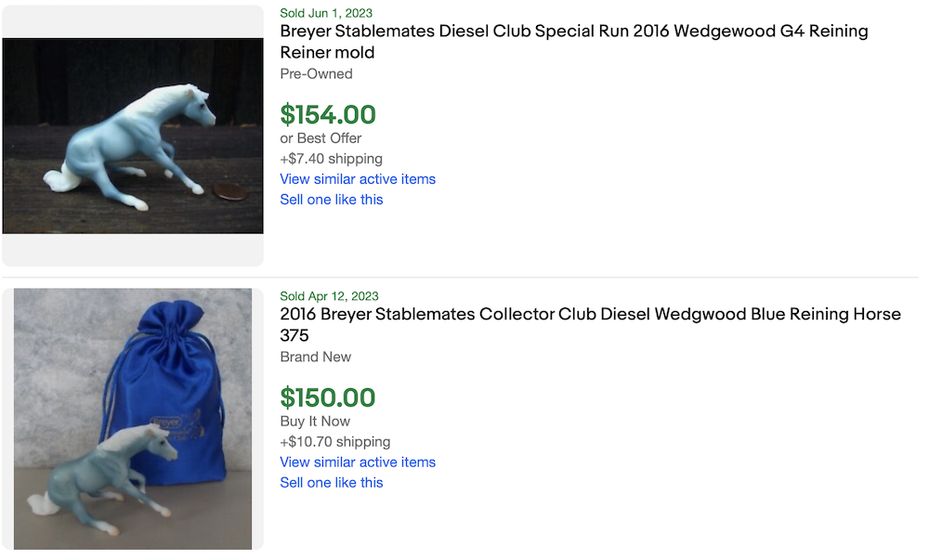Screen dimensions: 929x560
Task: Click the 'or Best Offer' text
Action: pos(321,138)
